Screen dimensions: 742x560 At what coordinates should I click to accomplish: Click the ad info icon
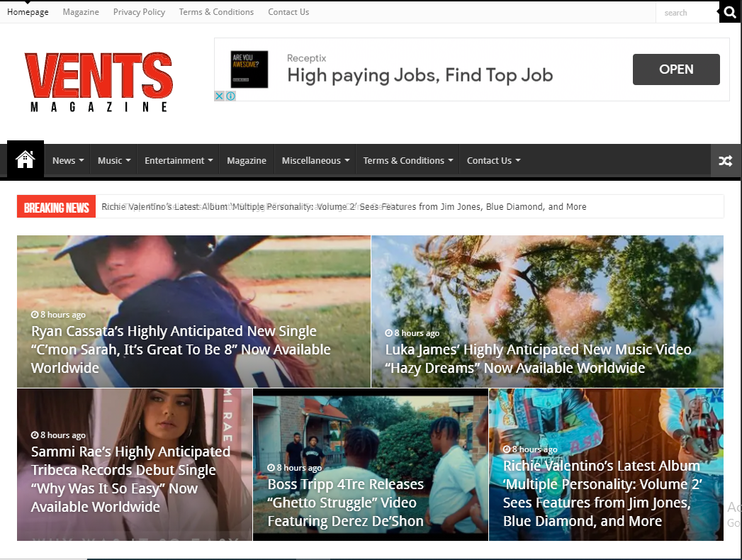(230, 96)
